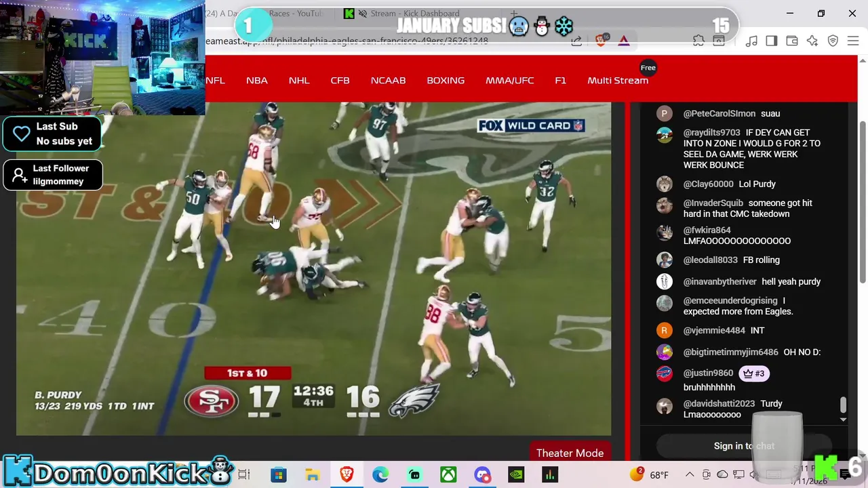The height and width of the screenshot is (488, 868).
Task: Open the NVIDIA app from the taskbar
Action: point(516,474)
